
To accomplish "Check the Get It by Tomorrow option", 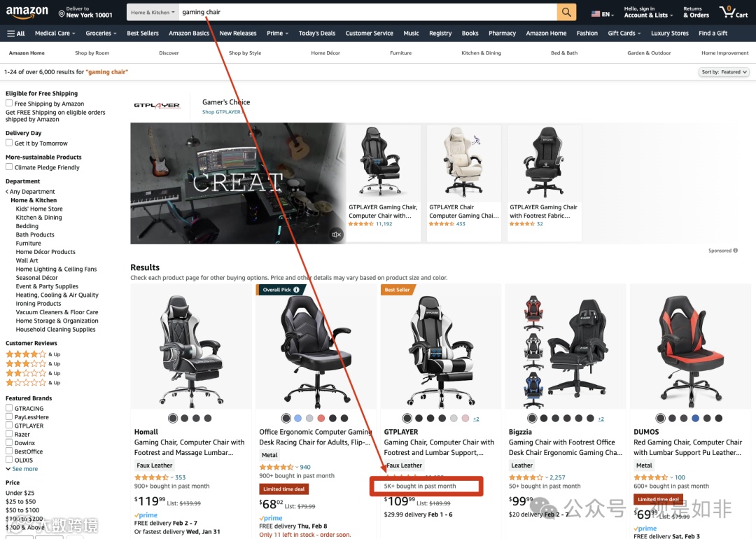I will coord(8,143).
